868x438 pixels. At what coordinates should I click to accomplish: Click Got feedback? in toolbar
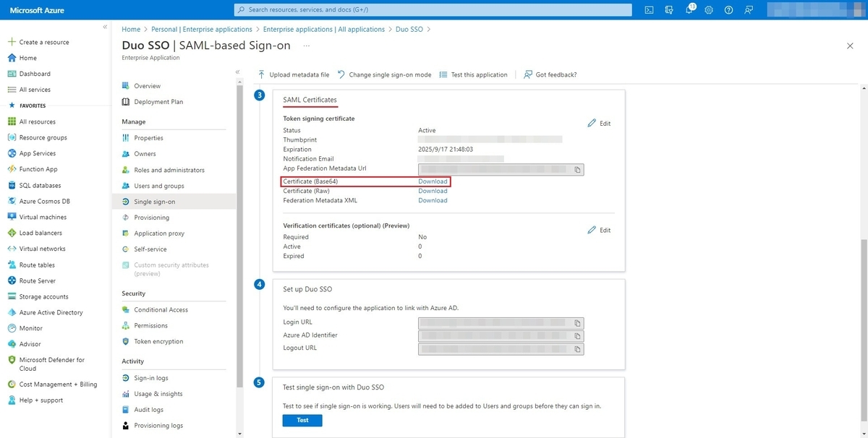click(x=550, y=74)
